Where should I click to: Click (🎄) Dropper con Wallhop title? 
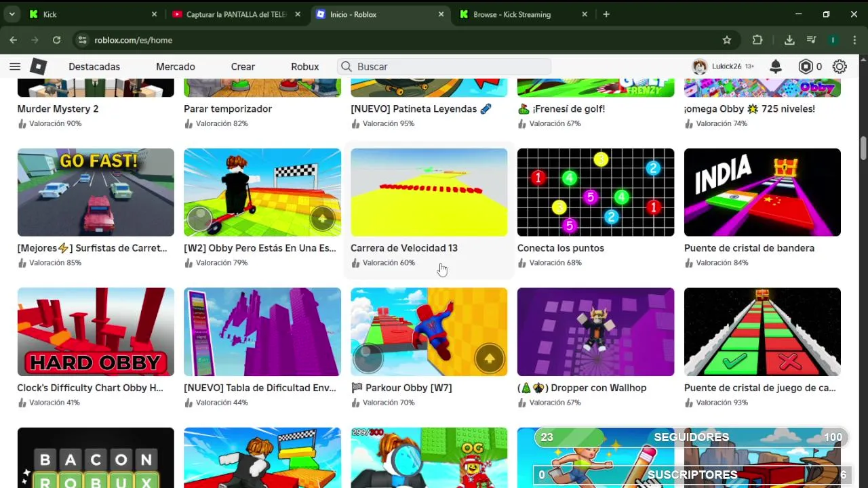coord(582,388)
